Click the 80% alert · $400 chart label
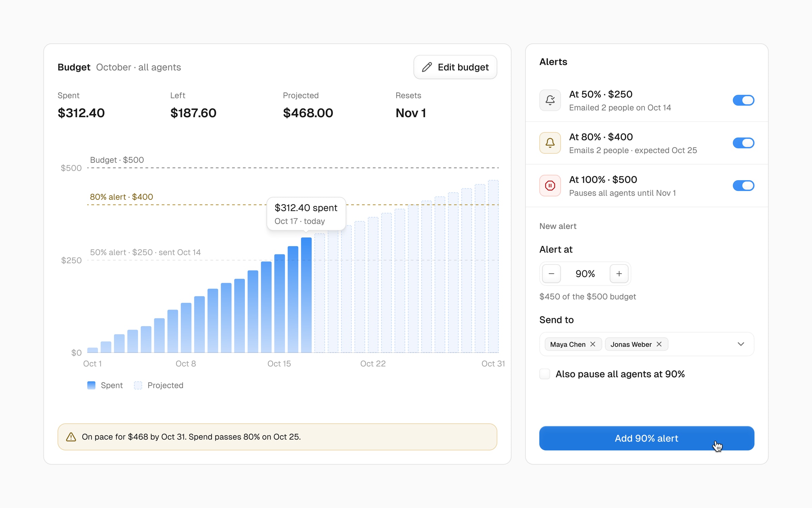The width and height of the screenshot is (812, 508). 121,197
